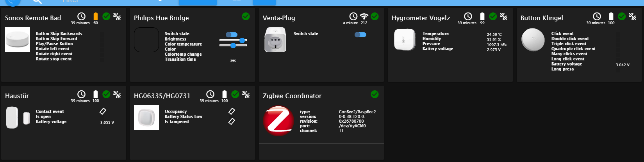Click the green check icon on Philips Hue Bridge
The height and width of the screenshot is (162, 644).
[246, 16]
